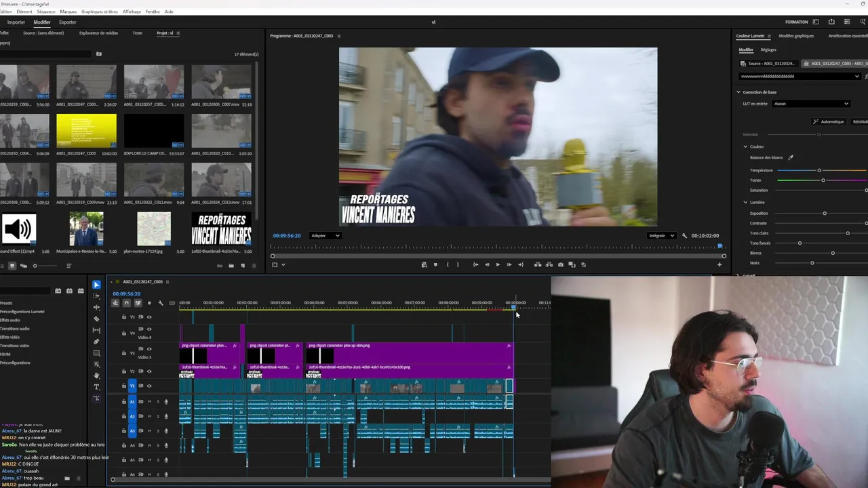Toggle visibility of track V1
868x488 pixels.
pos(149,386)
